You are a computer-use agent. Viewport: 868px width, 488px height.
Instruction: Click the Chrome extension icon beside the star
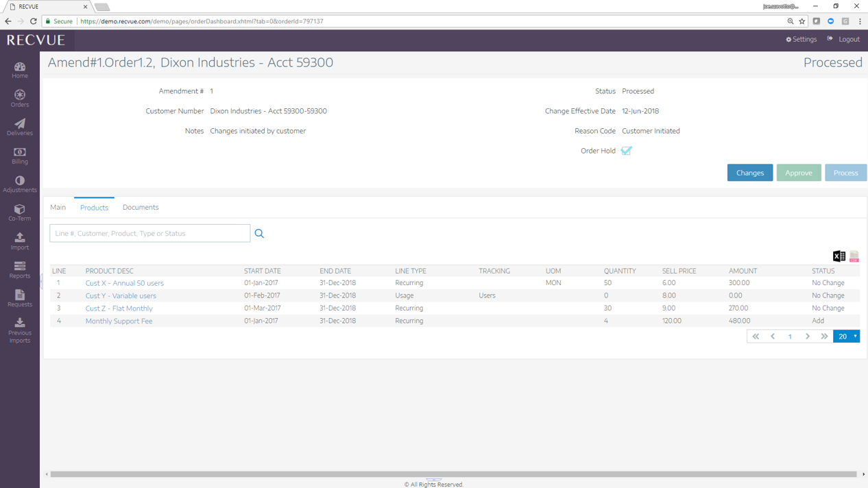click(816, 21)
